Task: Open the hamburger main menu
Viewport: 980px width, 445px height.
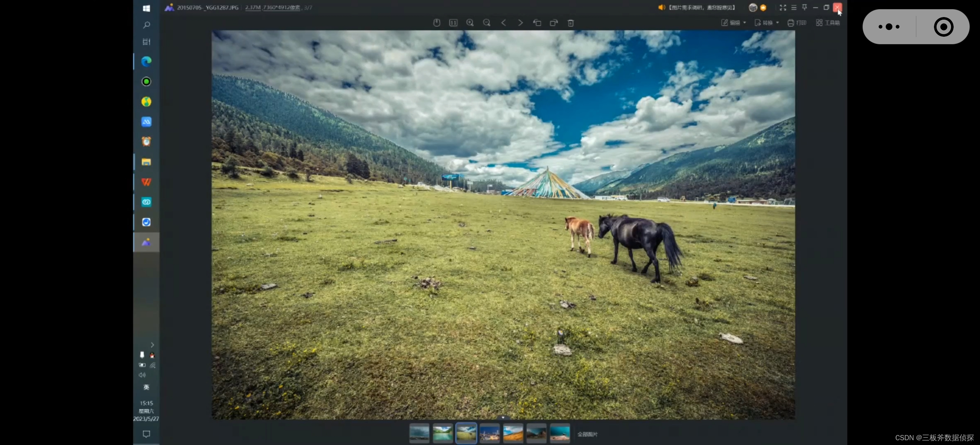Action: pos(794,7)
